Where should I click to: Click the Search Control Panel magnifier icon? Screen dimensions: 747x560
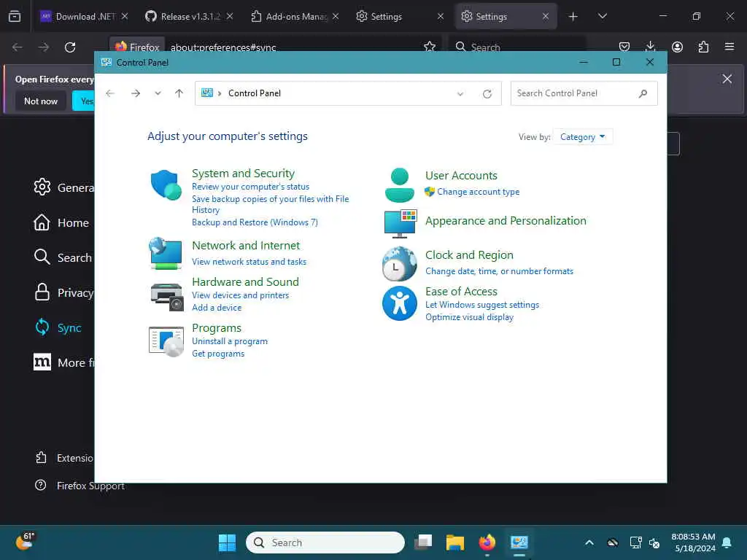(x=643, y=93)
